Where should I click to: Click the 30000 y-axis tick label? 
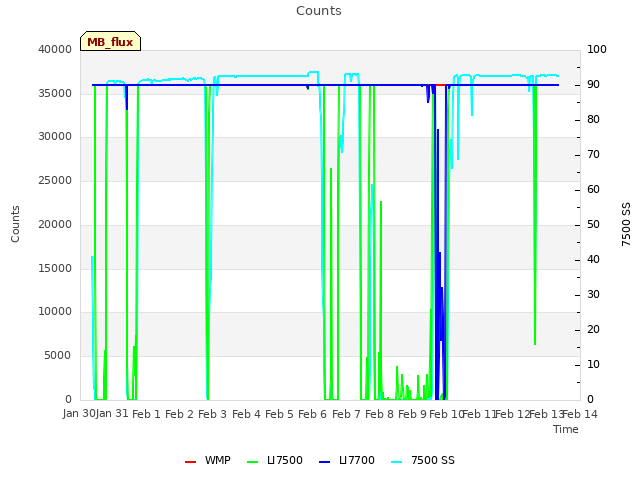tap(55, 137)
